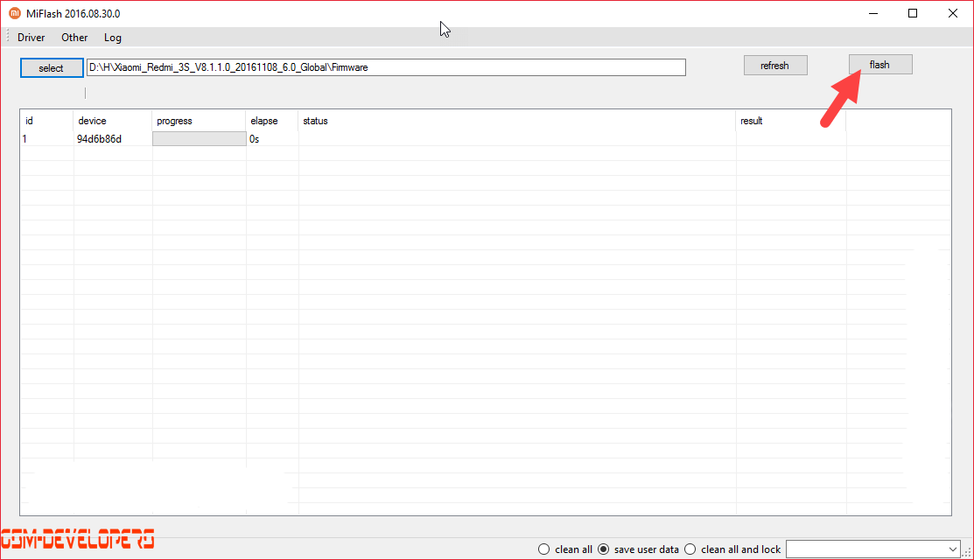The image size is (974, 560).
Task: Select device row 94d6b86d
Action: 486,139
